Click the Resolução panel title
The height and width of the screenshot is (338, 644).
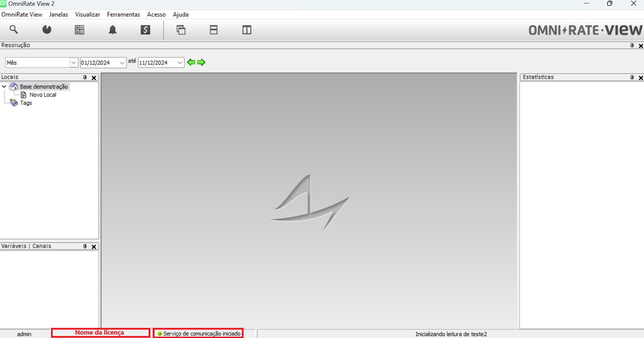click(x=16, y=45)
